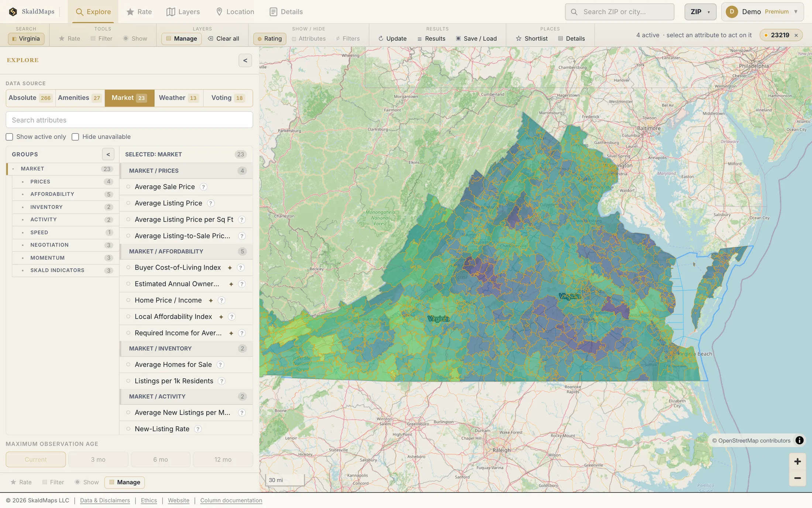Viewport: 812px width, 508px height.
Task: Zoom out on the map
Action: tap(797, 478)
